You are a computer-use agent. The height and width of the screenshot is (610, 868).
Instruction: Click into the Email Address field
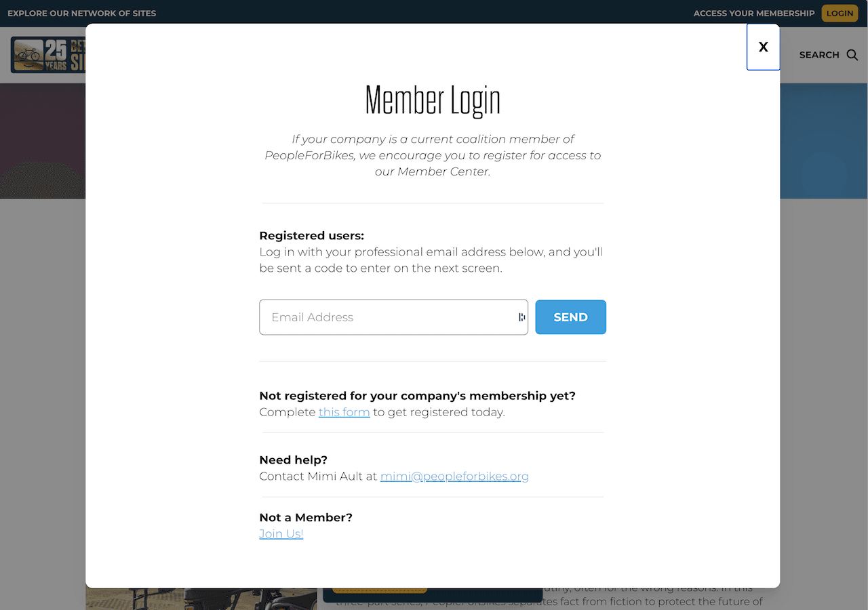pos(387,317)
